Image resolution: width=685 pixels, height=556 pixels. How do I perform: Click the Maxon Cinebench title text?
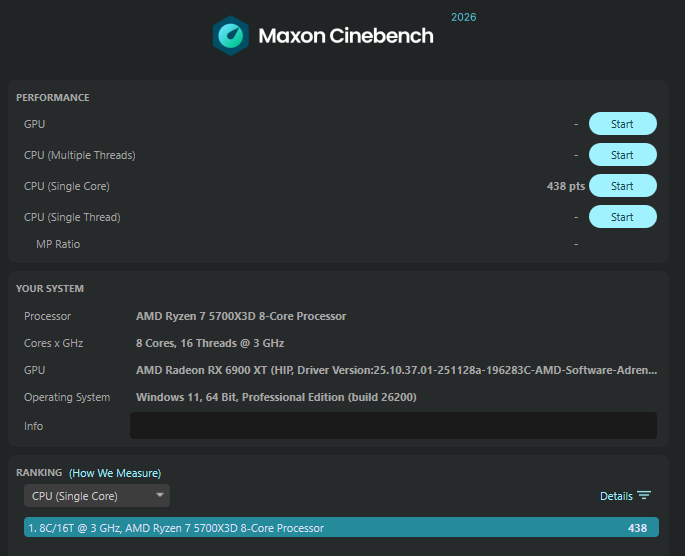[x=346, y=36]
